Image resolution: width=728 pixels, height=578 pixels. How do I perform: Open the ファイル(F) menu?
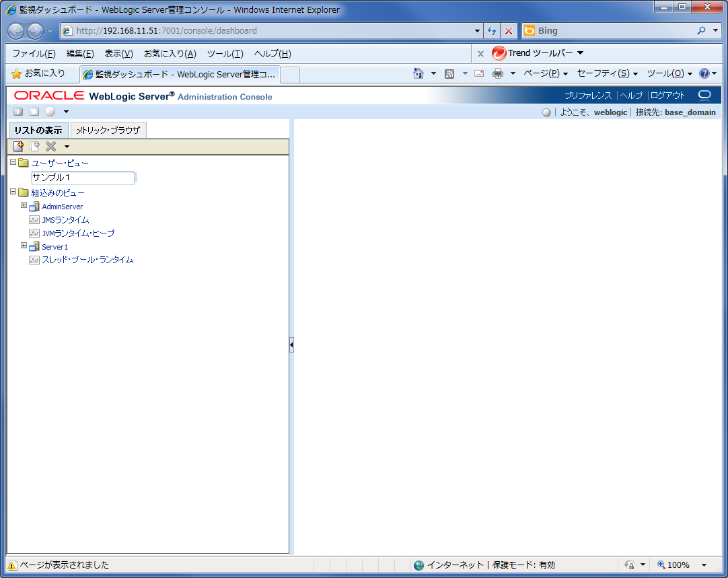(34, 54)
